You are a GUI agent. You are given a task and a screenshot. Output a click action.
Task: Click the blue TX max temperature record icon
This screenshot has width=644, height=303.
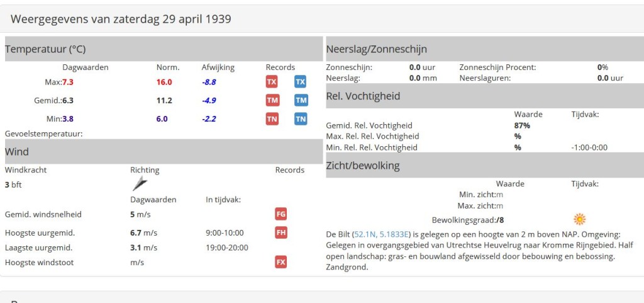pyautogui.click(x=300, y=82)
